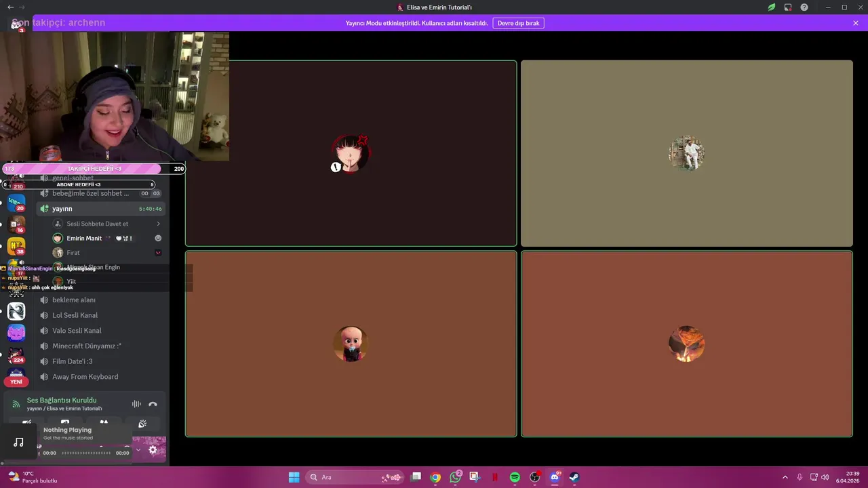Open the inbox icon in title bar
The height and width of the screenshot is (488, 868).
coord(788,7)
